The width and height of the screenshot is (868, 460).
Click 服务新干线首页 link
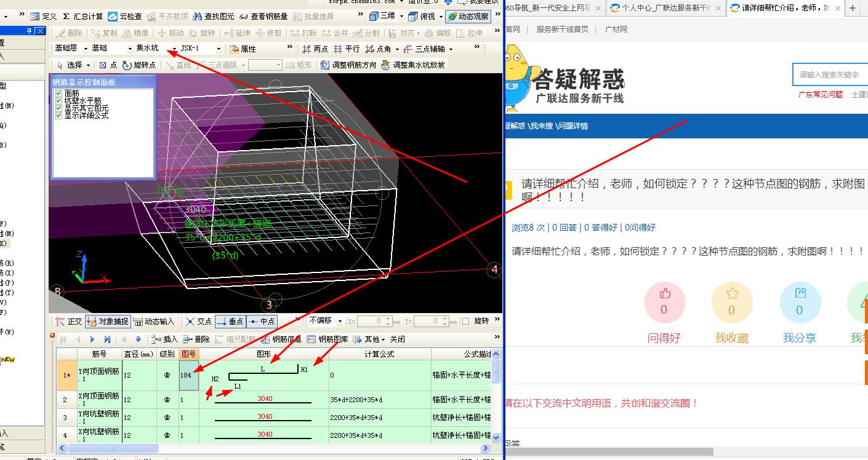point(562,29)
